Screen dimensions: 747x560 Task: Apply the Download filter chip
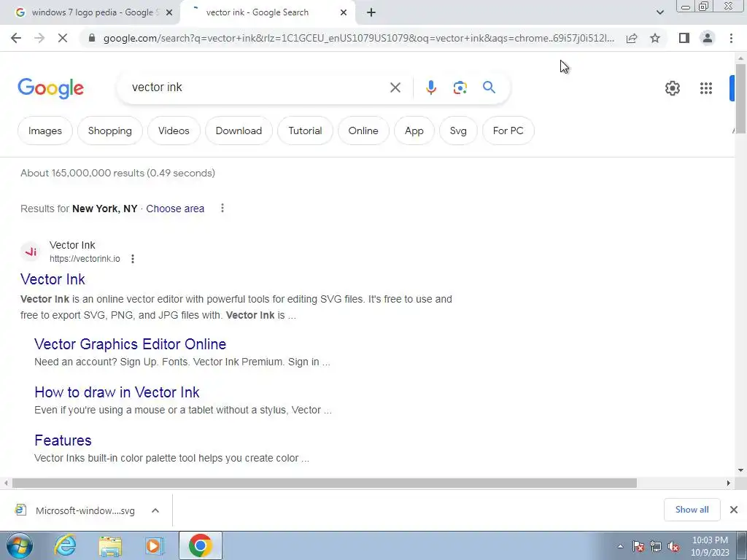[x=239, y=131]
